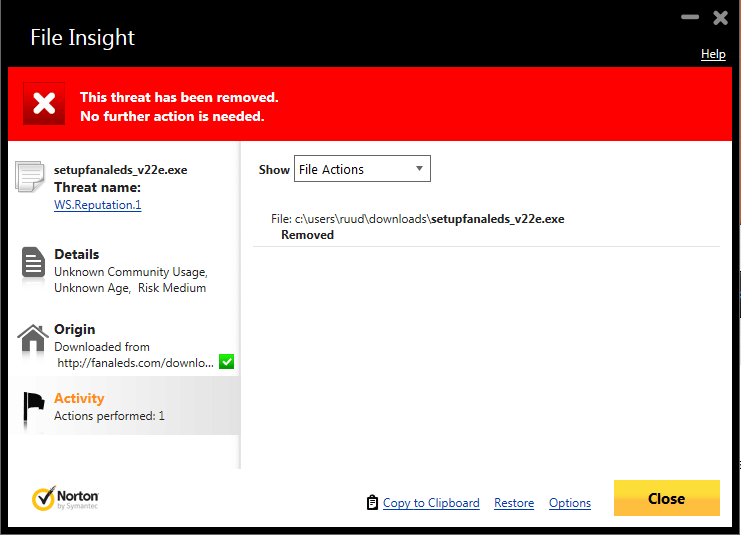Click the dropdown arrow in Show box
The image size is (741, 535).
[x=419, y=169]
